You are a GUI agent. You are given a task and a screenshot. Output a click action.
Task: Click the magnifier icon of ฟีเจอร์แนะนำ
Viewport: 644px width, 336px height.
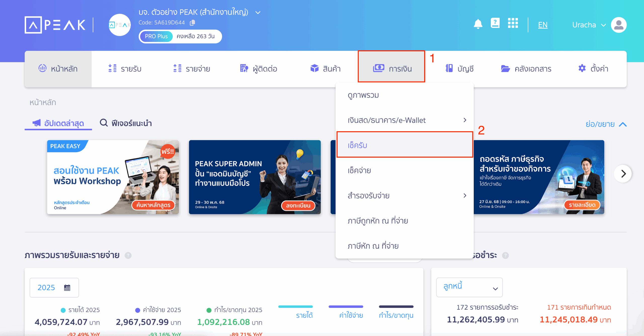(104, 123)
